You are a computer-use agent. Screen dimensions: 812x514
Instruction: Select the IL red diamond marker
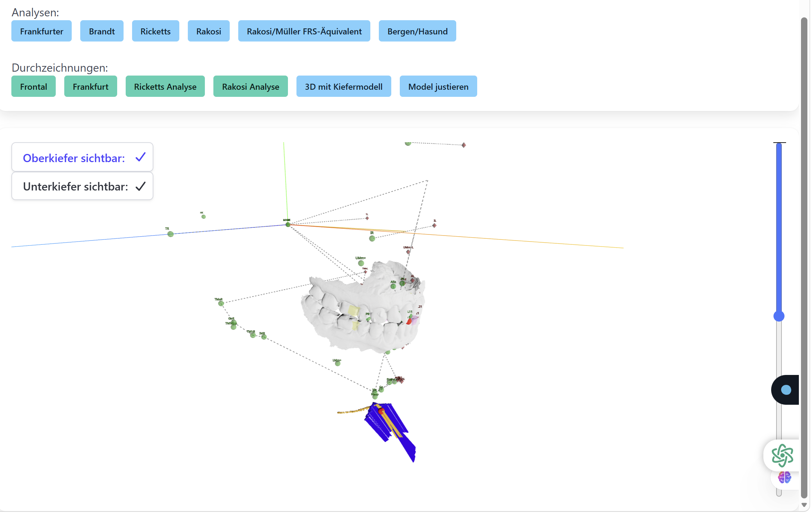coord(434,226)
